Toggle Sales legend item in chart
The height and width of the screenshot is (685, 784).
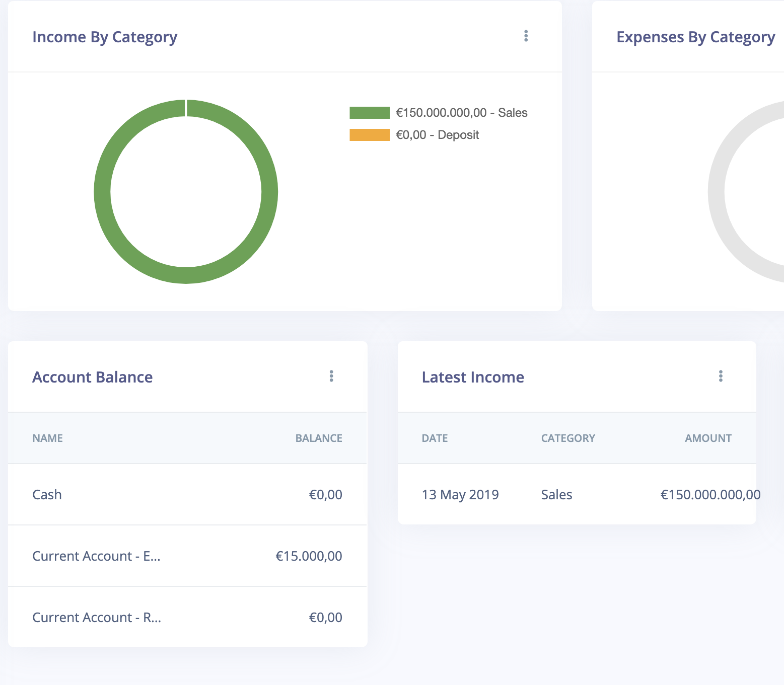[x=439, y=113]
